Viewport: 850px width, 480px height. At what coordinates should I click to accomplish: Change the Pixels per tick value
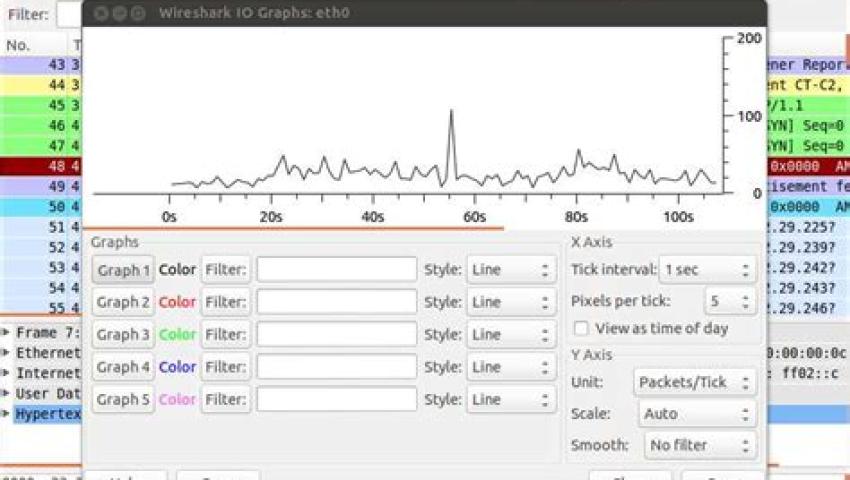pos(730,301)
